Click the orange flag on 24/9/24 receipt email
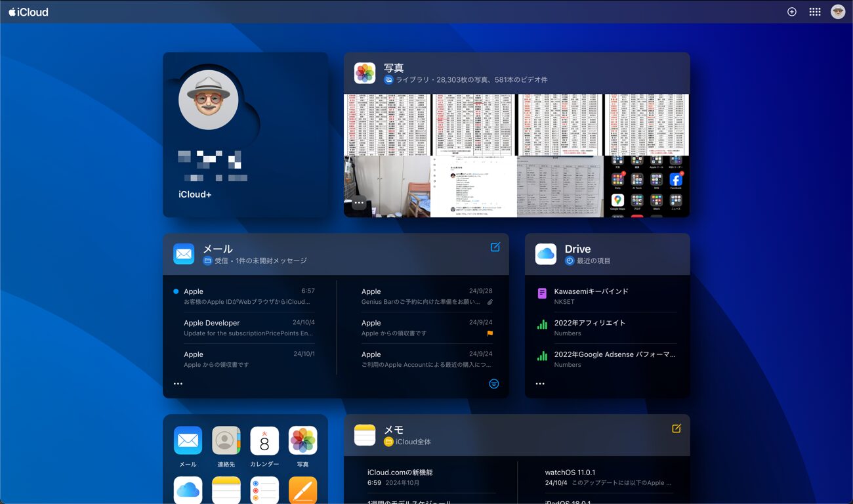This screenshot has height=504, width=853. coord(489,333)
